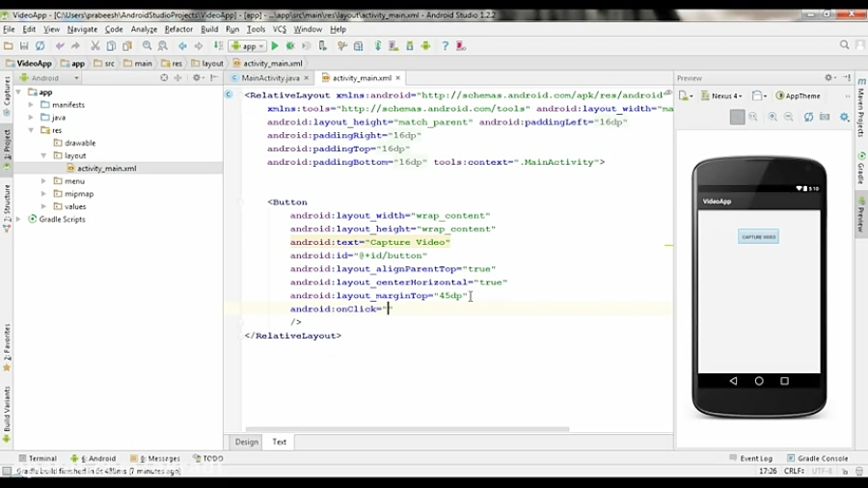Expand the manifests folder
The image size is (868, 488).
coord(31,104)
